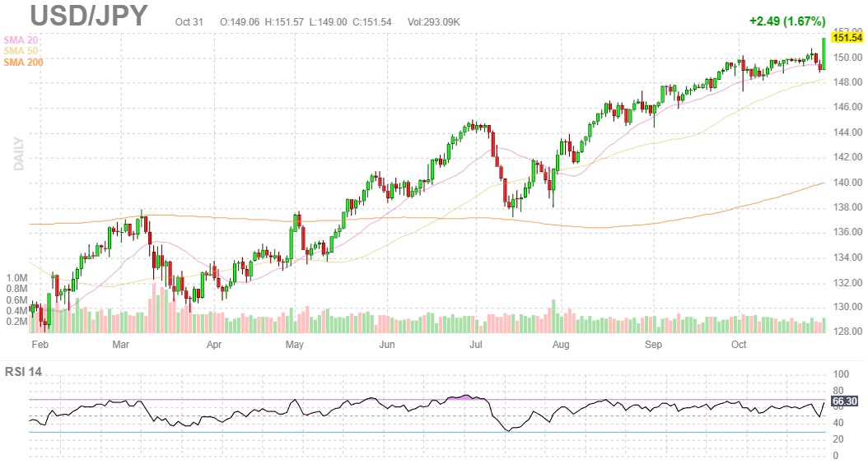Click the close value C:151.54

[x=372, y=22]
